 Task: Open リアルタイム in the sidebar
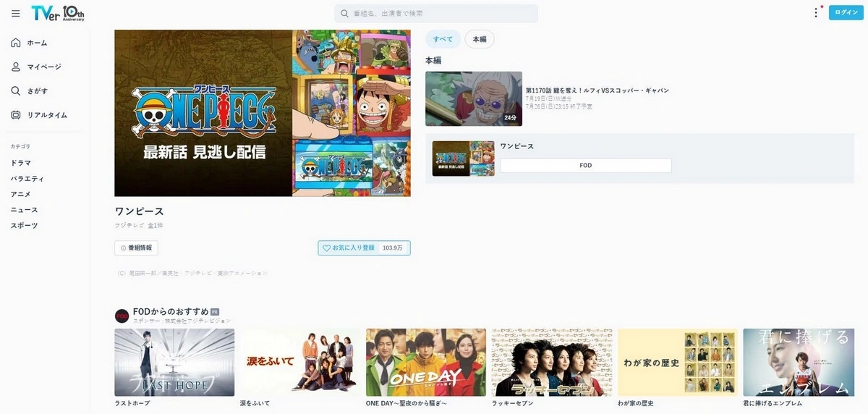[47, 114]
